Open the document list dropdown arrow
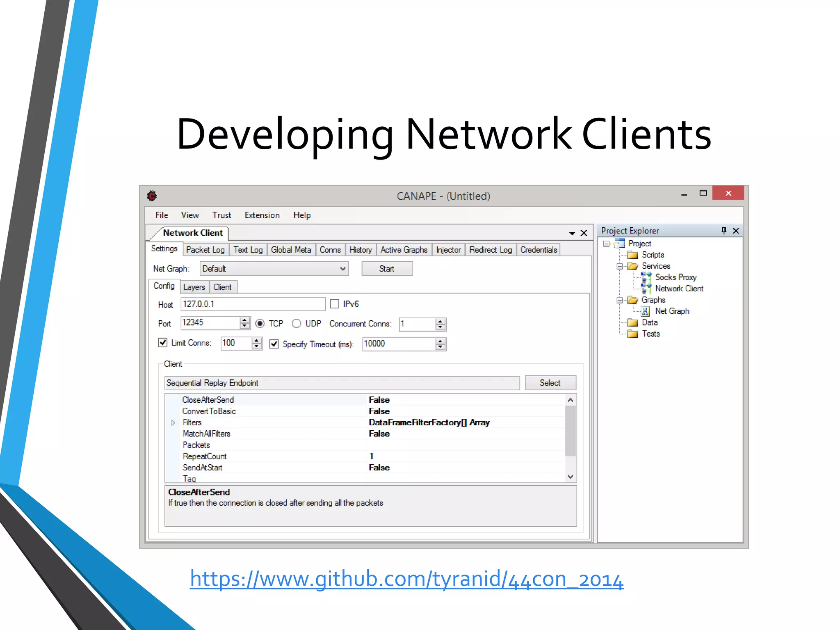The width and height of the screenshot is (840, 630). click(572, 233)
